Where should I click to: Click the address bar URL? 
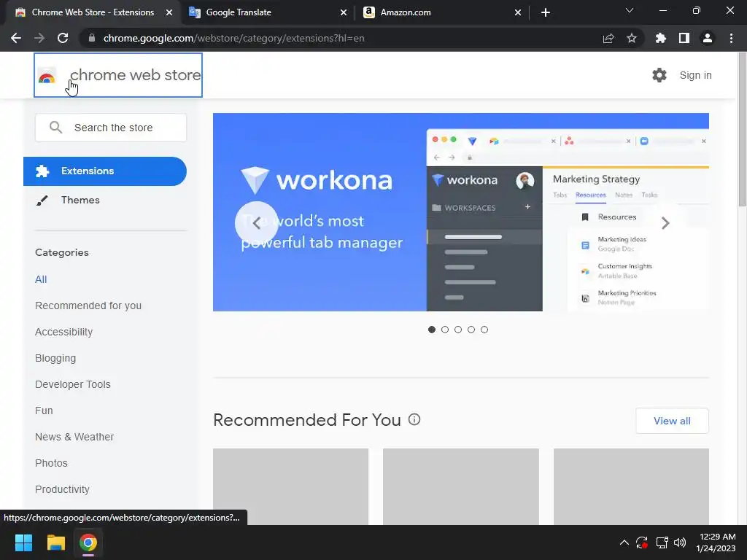tap(233, 38)
